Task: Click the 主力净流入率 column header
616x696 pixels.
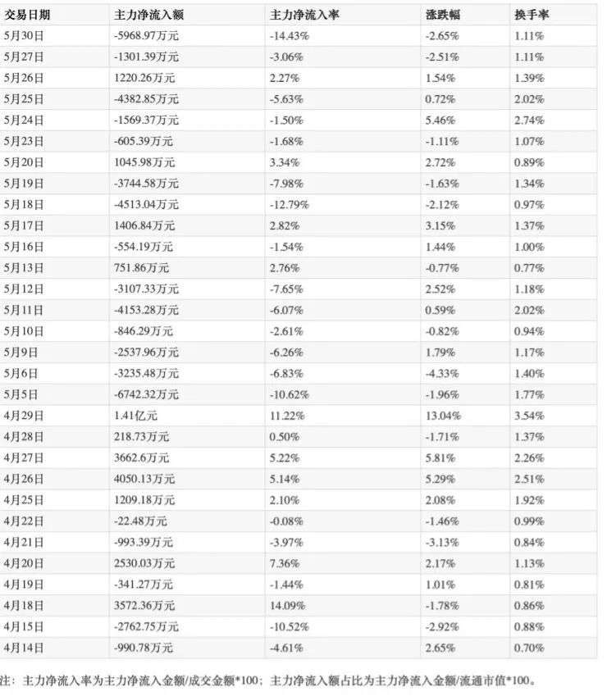Action: pyautogui.click(x=304, y=15)
